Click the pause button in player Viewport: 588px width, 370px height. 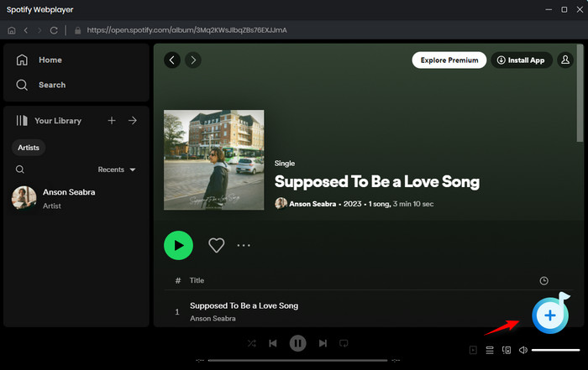297,343
